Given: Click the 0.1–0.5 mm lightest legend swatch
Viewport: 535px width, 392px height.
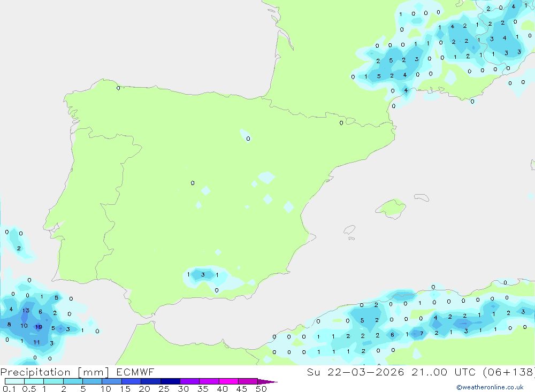Looking at the screenshot, I should [14, 381].
